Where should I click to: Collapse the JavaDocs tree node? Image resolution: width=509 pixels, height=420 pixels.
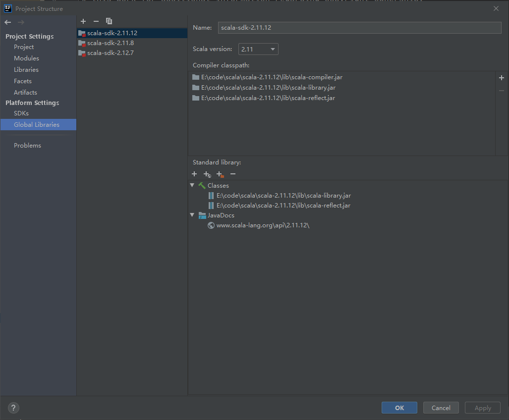click(192, 215)
